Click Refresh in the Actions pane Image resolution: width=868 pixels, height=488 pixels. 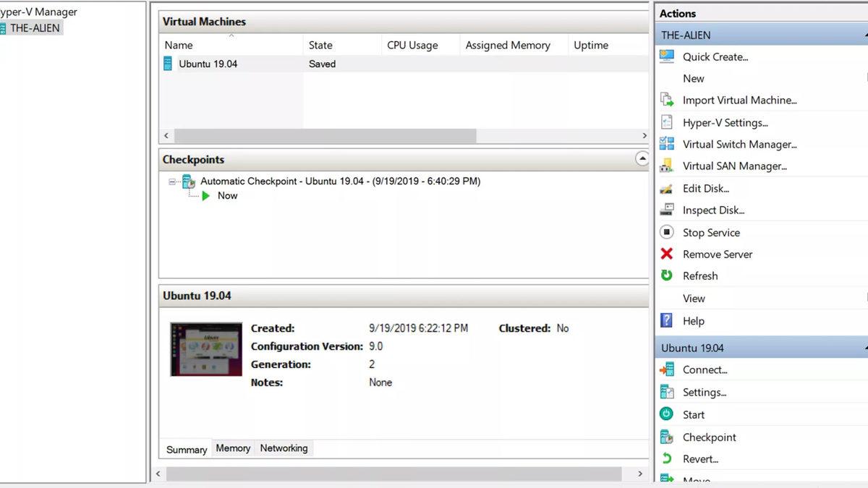(699, 276)
